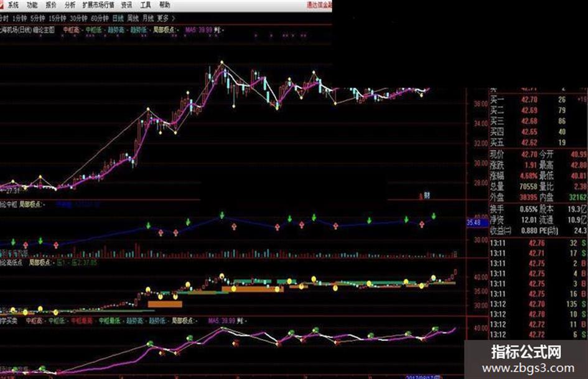Switch chart to 5分钟 period

click(x=38, y=18)
